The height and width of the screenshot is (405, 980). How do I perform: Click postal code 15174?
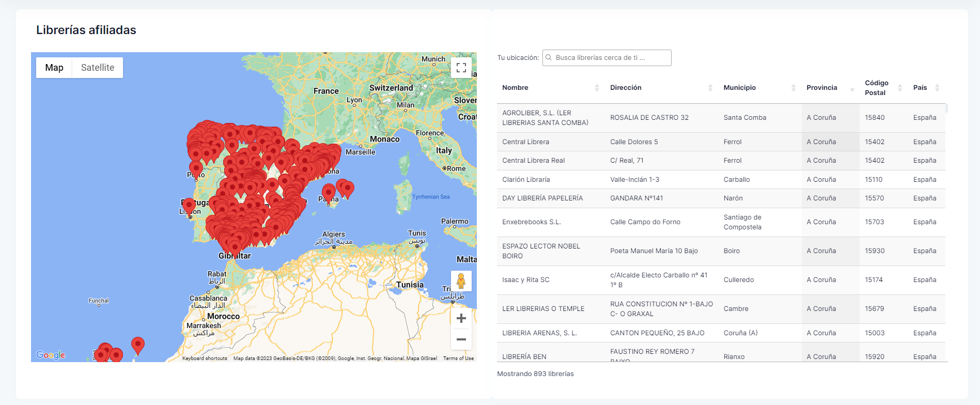[874, 280]
